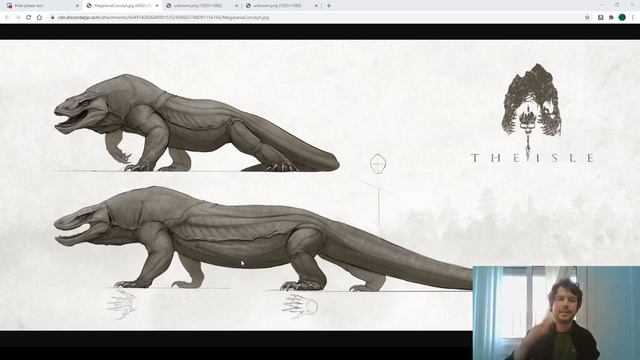
Task: Close the first unknown.png tab
Action: [236, 6]
